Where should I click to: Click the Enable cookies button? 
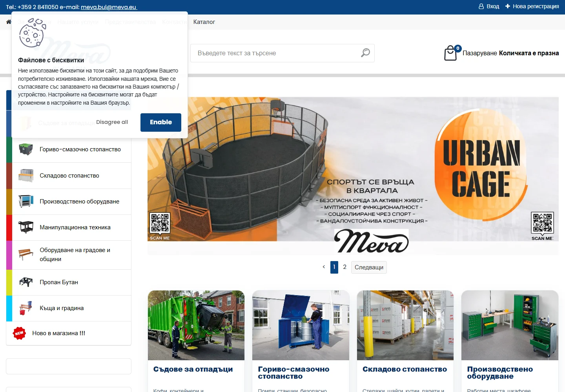click(161, 122)
